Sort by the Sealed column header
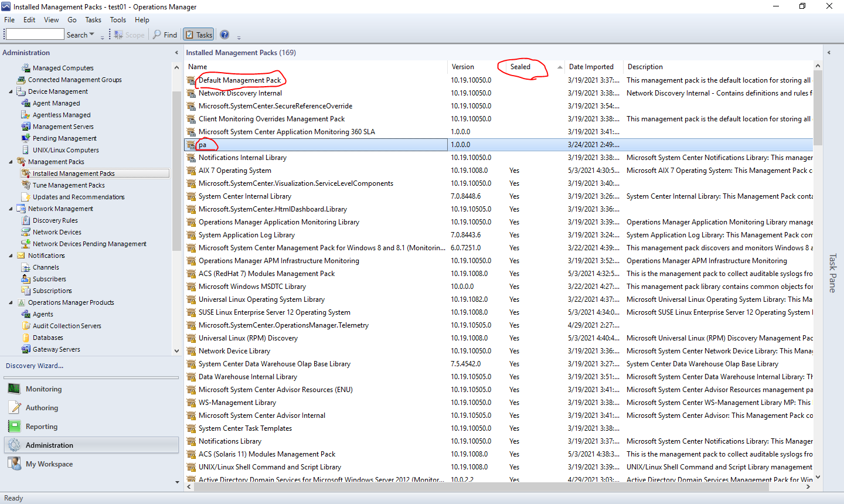Image resolution: width=844 pixels, height=504 pixels. click(536, 67)
